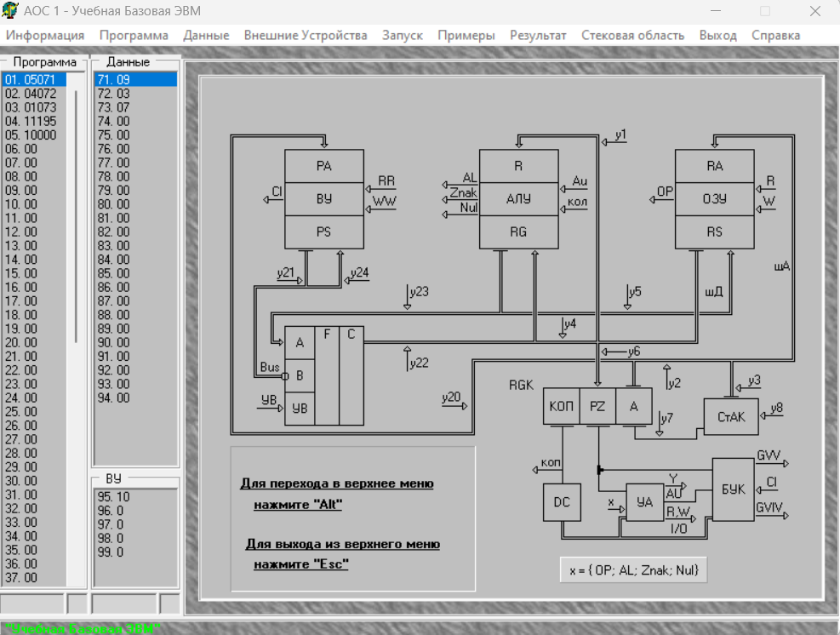Select program row 37. 00
The width and height of the screenshot is (840, 635).
pos(34,578)
